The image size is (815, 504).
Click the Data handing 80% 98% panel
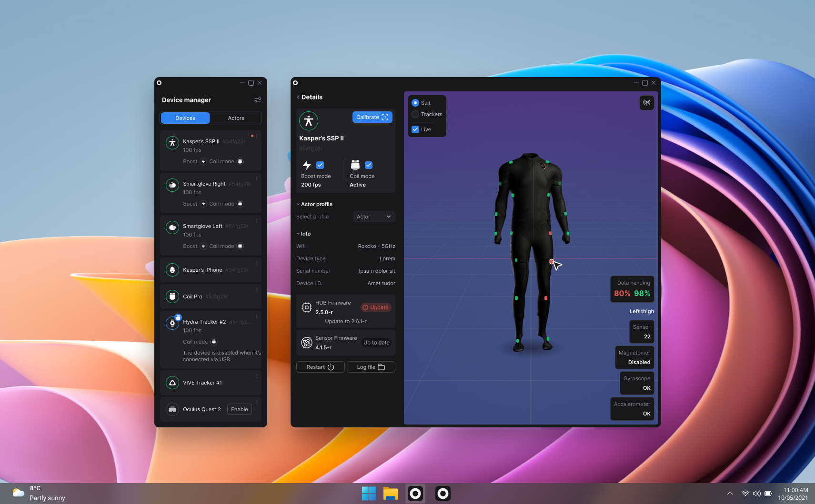tap(632, 289)
